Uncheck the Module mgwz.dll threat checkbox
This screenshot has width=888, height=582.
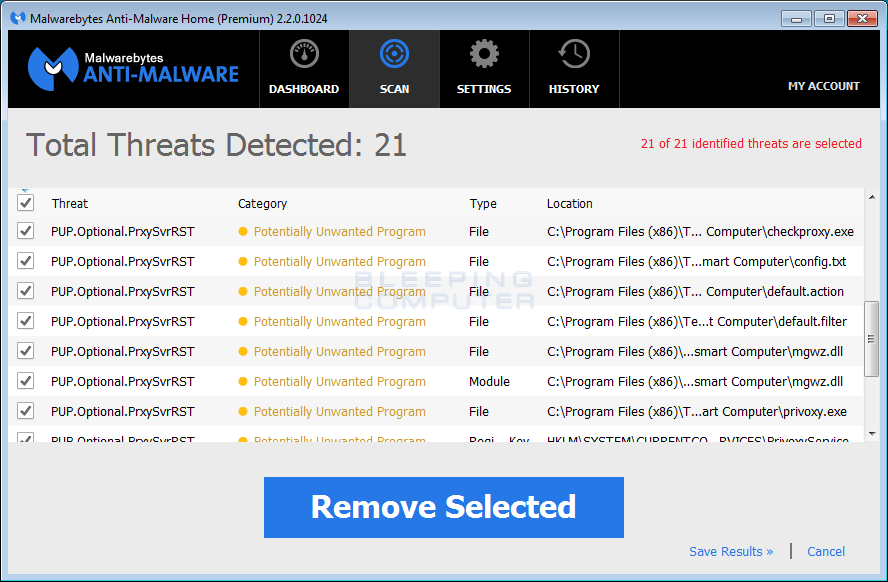(x=25, y=381)
